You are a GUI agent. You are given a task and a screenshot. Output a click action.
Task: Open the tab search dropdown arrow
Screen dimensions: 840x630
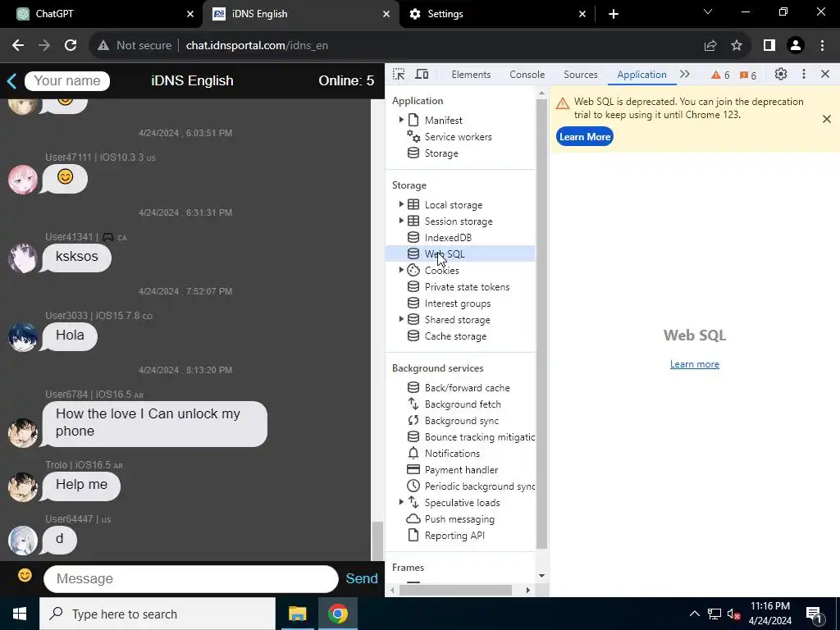[708, 12]
